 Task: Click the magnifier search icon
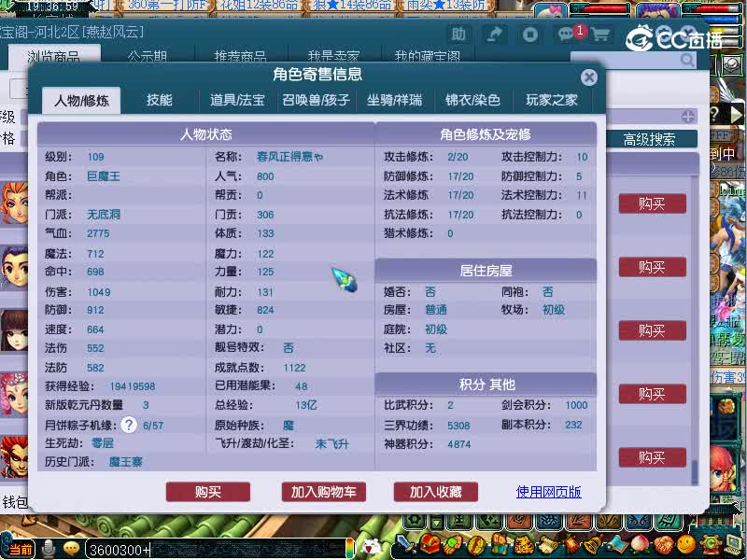(x=687, y=60)
